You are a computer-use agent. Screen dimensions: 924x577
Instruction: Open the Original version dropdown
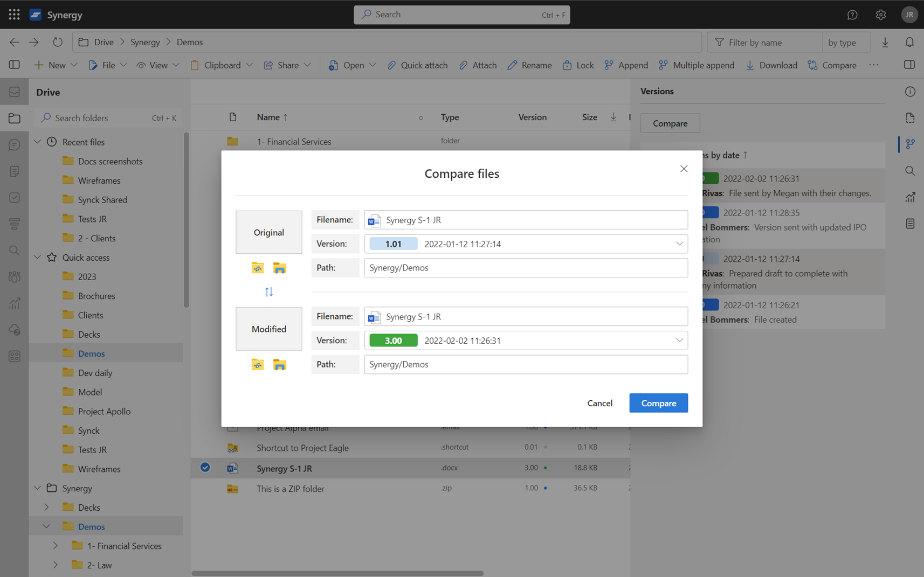tap(679, 244)
